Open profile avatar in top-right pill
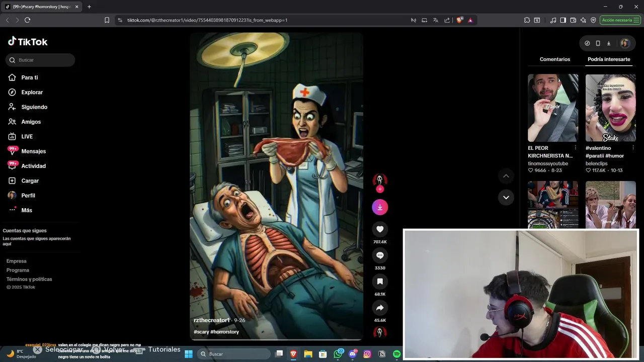The image size is (644, 362). point(625,43)
